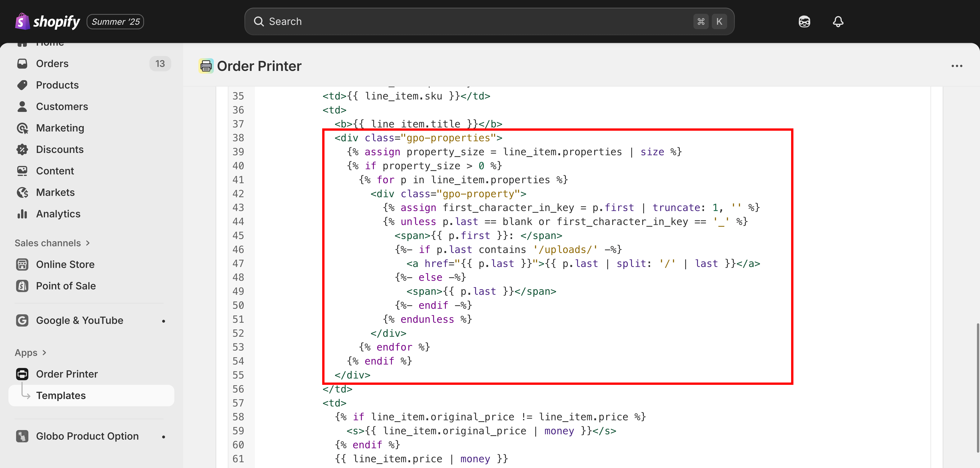Click the Shopify logo
This screenshot has height=468, width=980.
coord(48,22)
